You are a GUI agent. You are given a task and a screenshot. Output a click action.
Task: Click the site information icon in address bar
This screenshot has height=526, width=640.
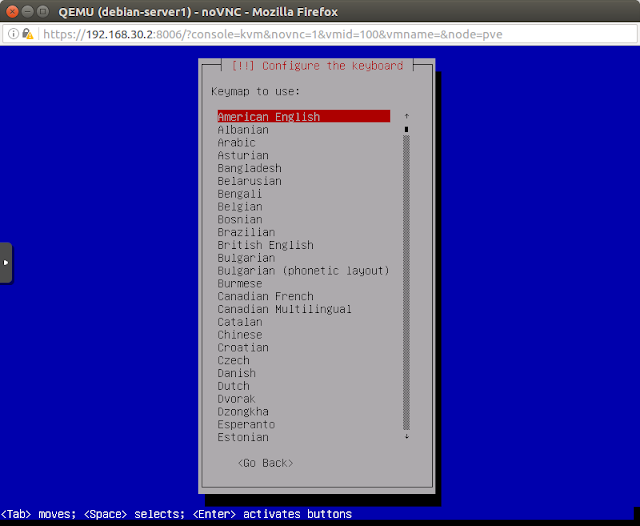pos(13,34)
